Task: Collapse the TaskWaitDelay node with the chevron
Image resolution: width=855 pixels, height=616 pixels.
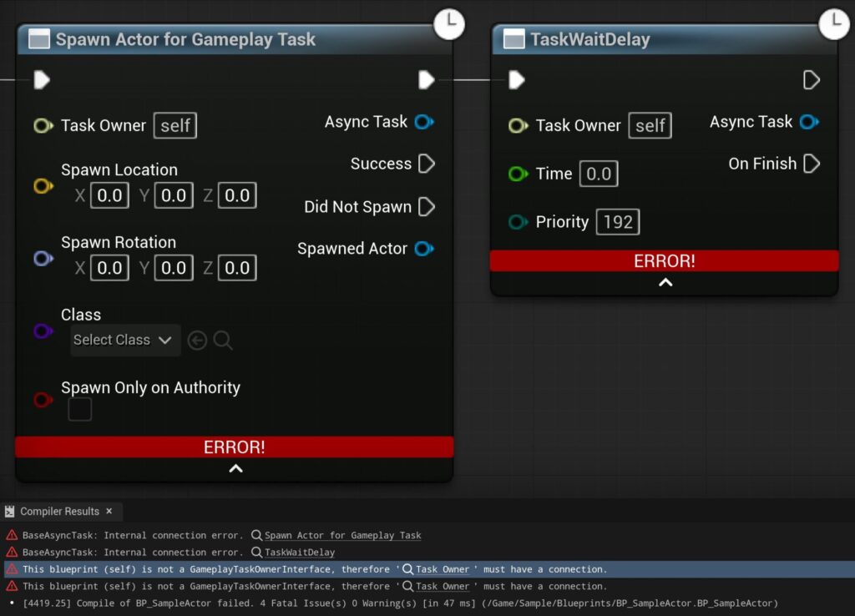Action: point(665,283)
